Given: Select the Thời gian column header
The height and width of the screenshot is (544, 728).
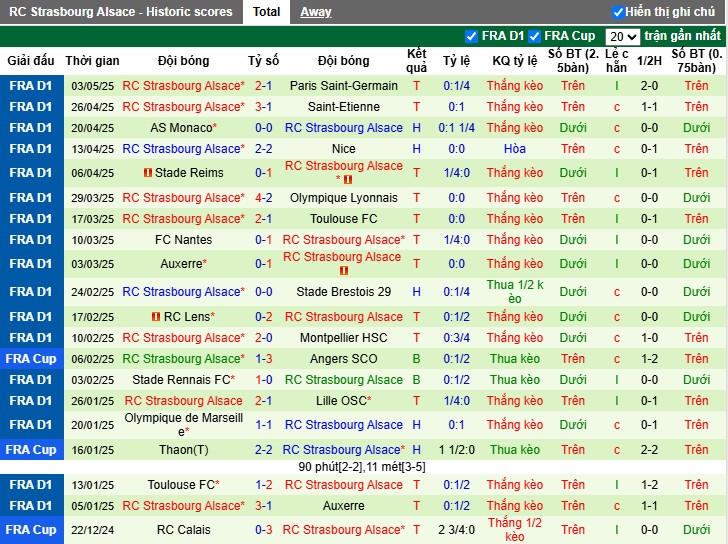Looking at the screenshot, I should tap(92, 61).
